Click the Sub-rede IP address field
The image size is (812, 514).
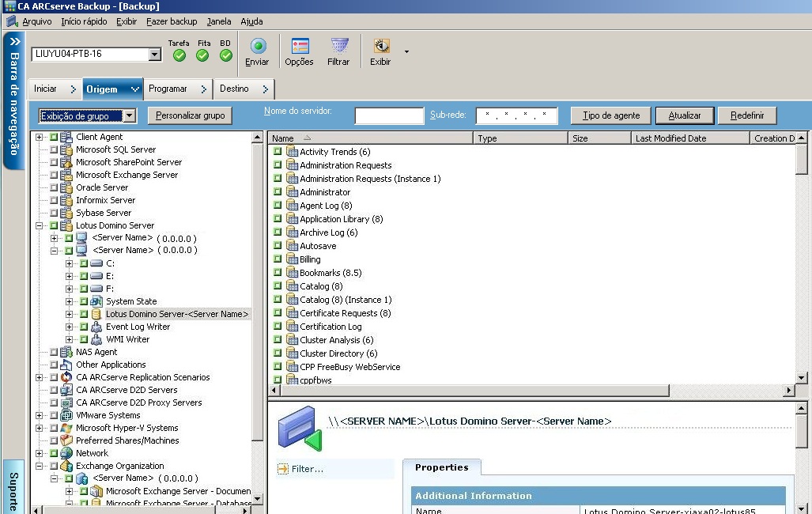pos(516,115)
